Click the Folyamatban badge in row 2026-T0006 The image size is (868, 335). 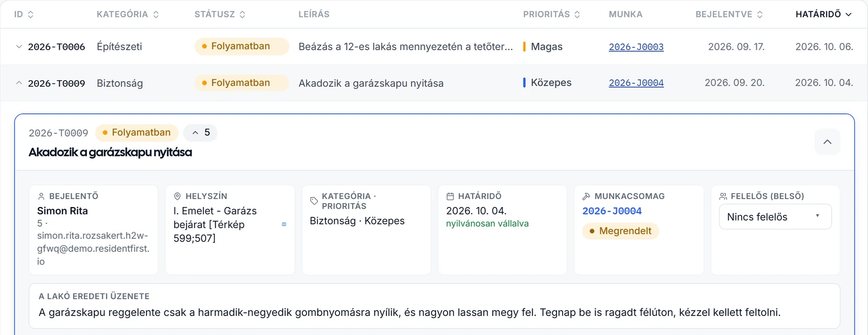pyautogui.click(x=241, y=46)
